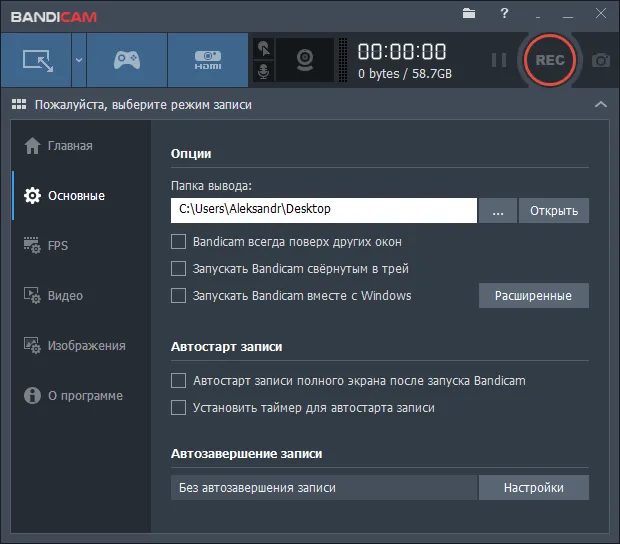Viewport: 620px width, 544px height.
Task: Take a screenshot with the camera icon
Action: click(x=601, y=60)
